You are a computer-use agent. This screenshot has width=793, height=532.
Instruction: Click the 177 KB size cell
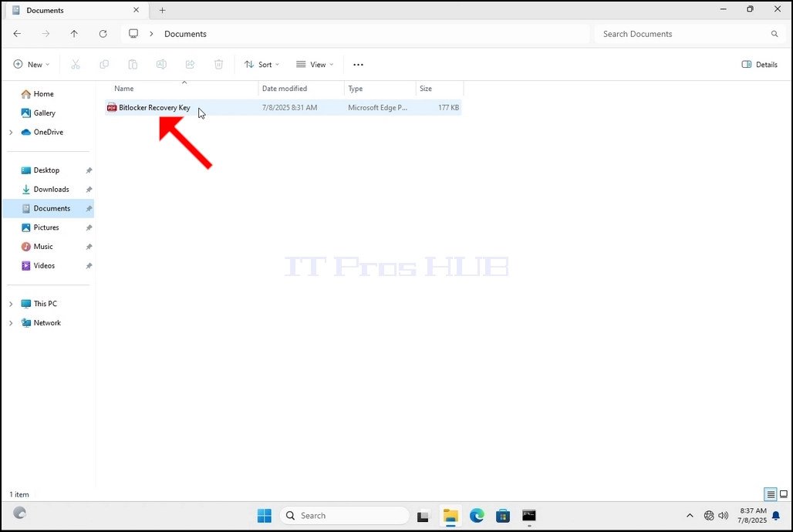coord(449,108)
